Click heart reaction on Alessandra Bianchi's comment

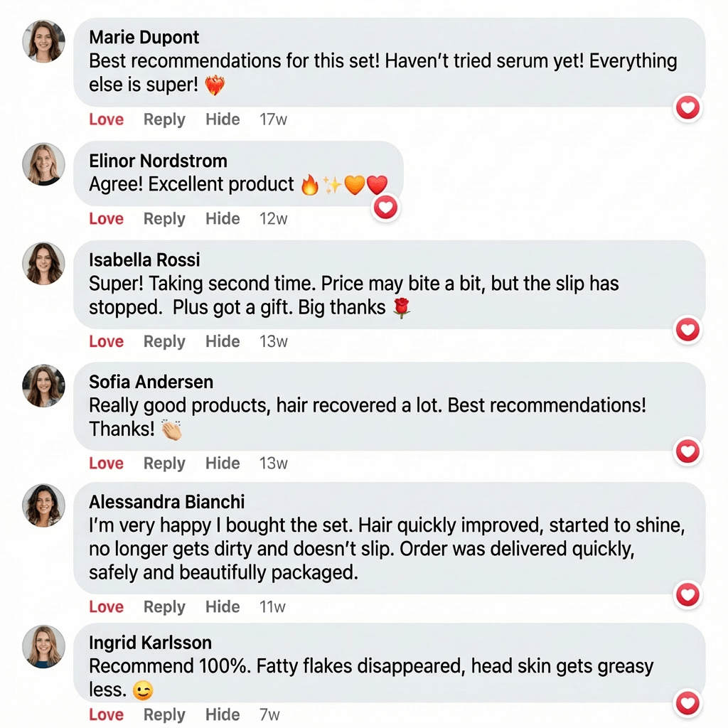(687, 595)
